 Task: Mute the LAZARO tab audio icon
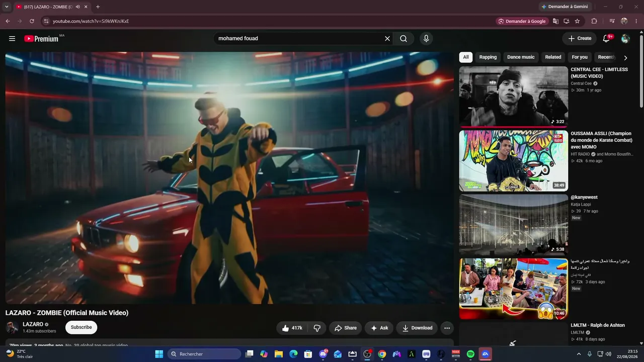77,7
